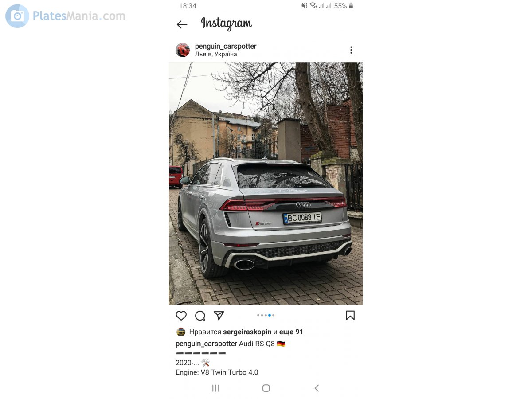
Task: Tap the liker's small avatar thumbnail
Action: pyautogui.click(x=180, y=332)
